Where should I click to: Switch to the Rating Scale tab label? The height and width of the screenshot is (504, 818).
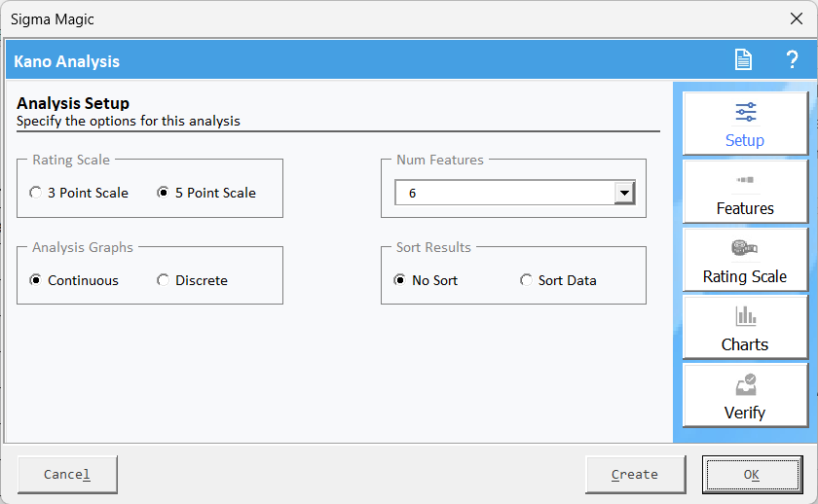[x=745, y=276]
